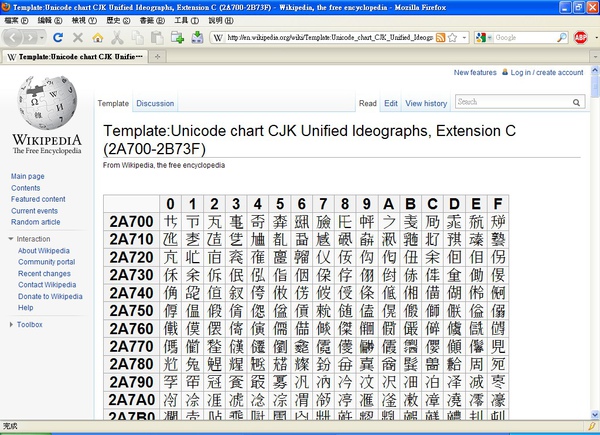Stop loading with the X toolbar icon
600x435 pixels.
[78, 37]
